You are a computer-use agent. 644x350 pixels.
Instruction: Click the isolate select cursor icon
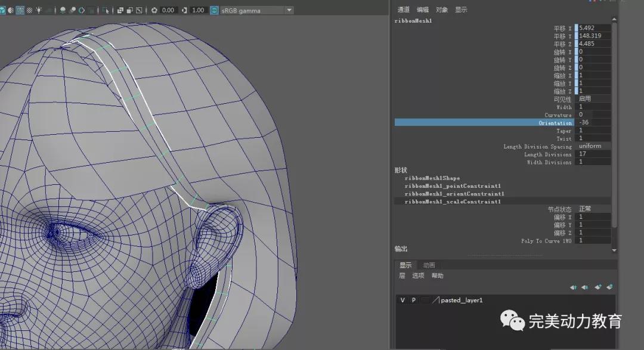(x=106, y=10)
